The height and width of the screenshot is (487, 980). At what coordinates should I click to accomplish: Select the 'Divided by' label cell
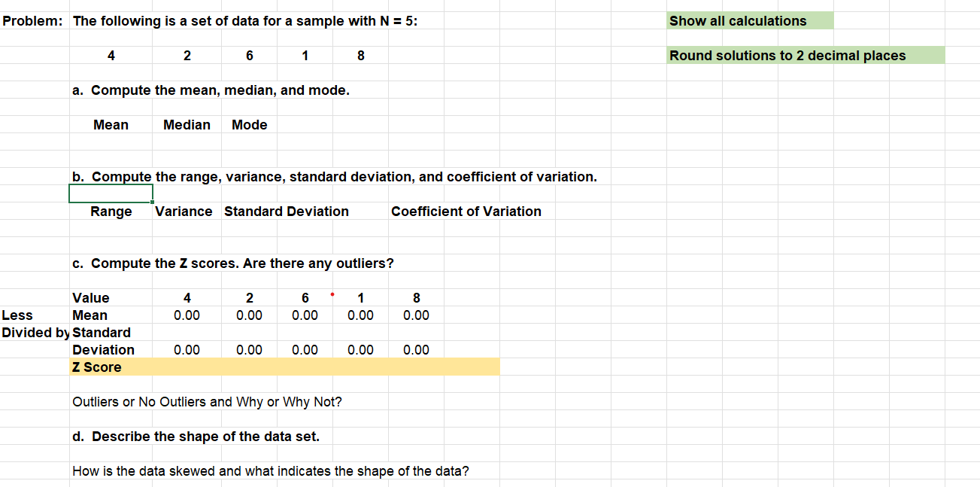click(x=34, y=332)
